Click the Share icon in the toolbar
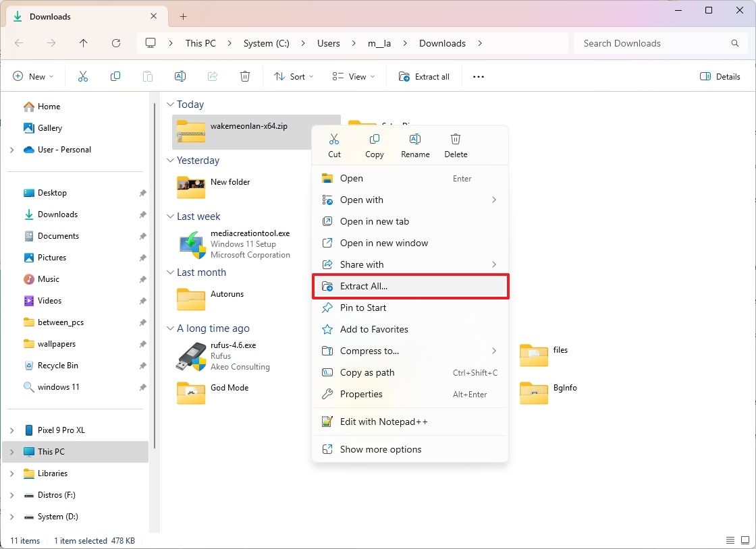Screen dimensions: 756x549 [213, 76]
